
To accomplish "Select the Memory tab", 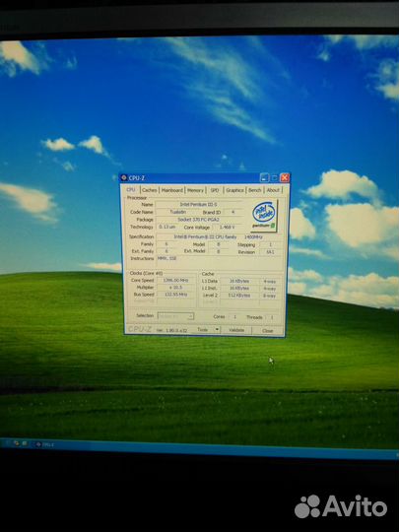I will (195, 190).
